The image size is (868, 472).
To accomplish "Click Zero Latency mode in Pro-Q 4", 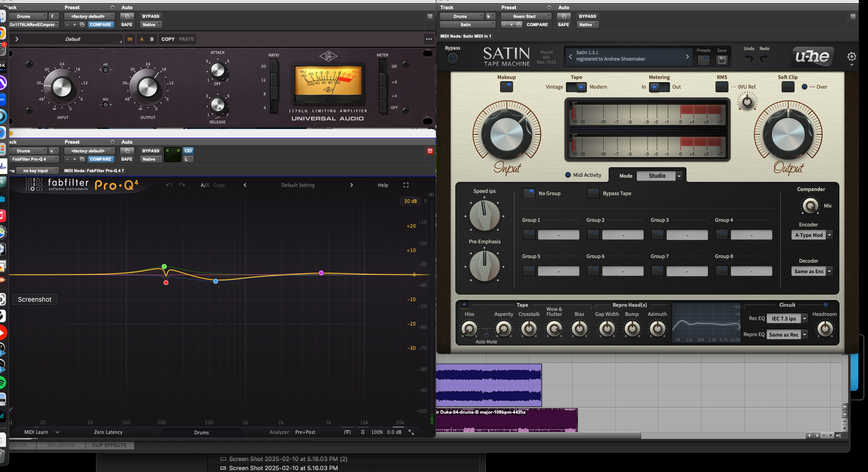I will tap(108, 432).
